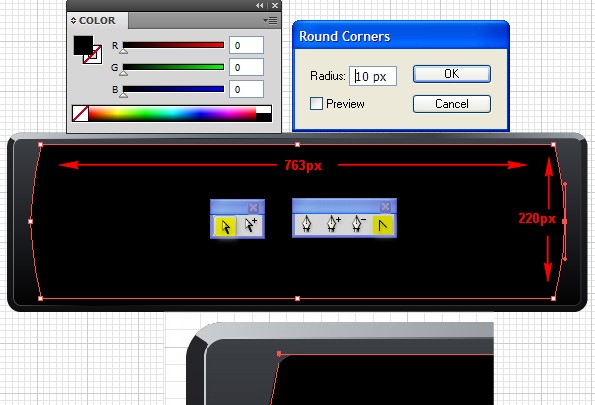Select the Group Selection arrow tool
This screenshot has height=405, width=595.
250,225
